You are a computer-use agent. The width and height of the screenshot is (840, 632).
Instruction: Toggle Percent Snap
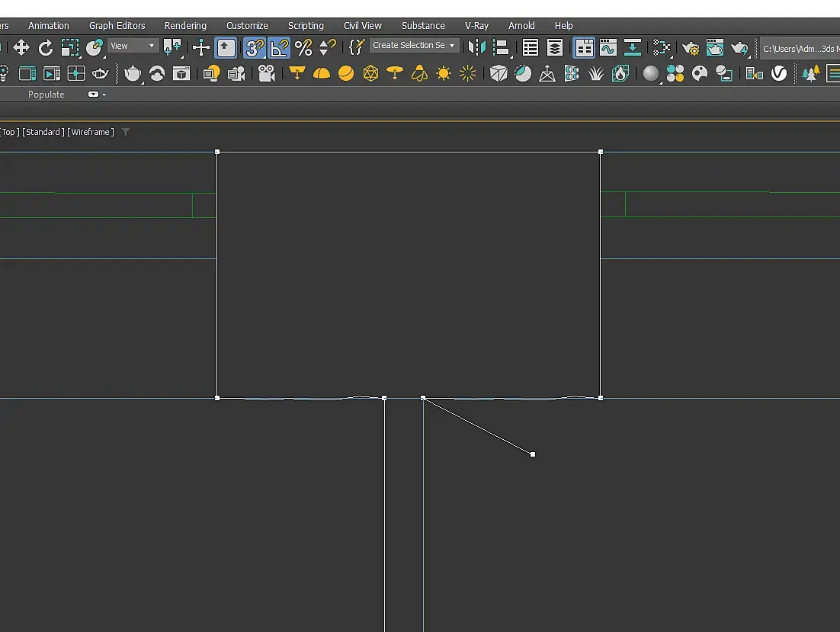(303, 48)
